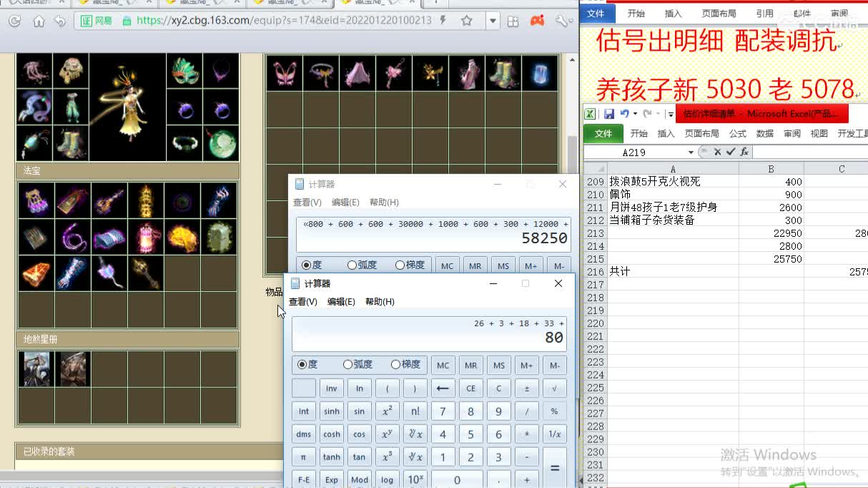The image size is (868, 488).
Task: Expand the Excel Name Box dropdown
Action: pyautogui.click(x=691, y=152)
